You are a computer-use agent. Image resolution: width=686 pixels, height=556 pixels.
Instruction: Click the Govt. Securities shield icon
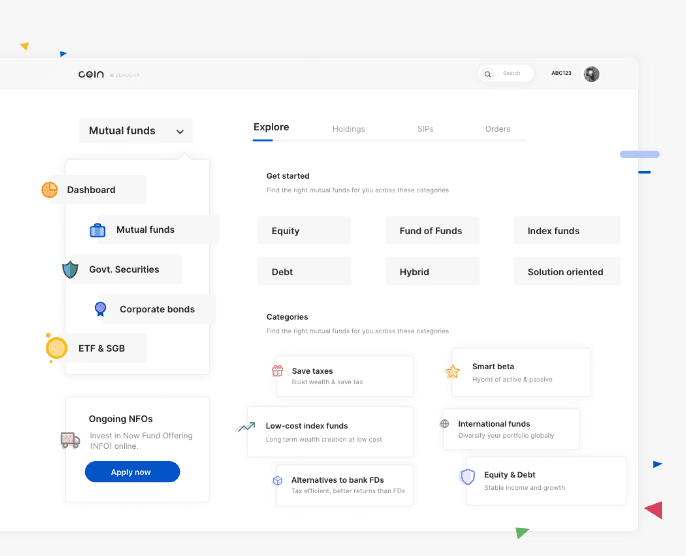point(70,269)
